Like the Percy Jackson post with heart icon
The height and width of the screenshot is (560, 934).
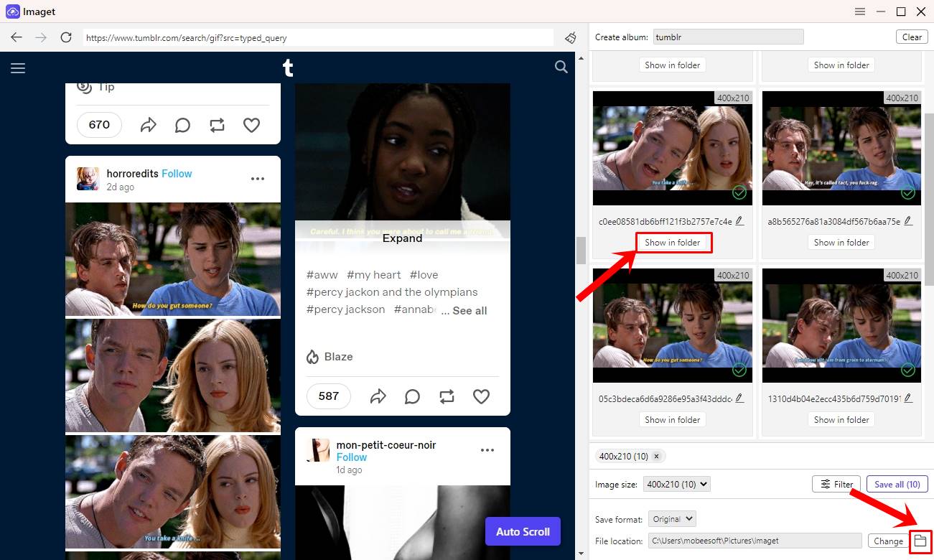481,396
